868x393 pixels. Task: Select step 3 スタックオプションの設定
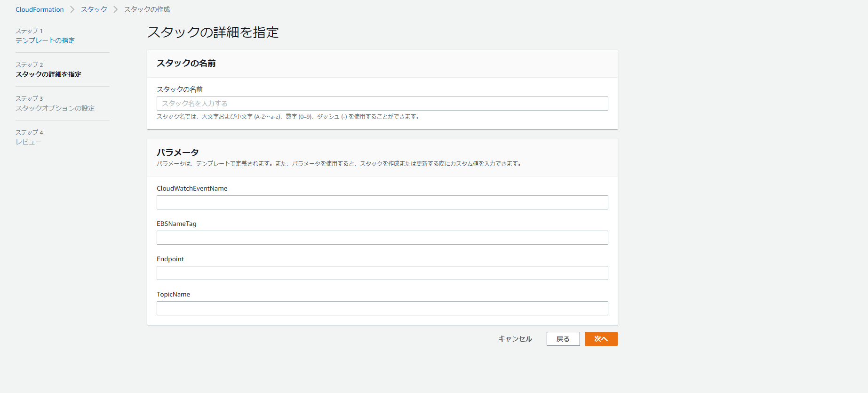pyautogui.click(x=55, y=108)
